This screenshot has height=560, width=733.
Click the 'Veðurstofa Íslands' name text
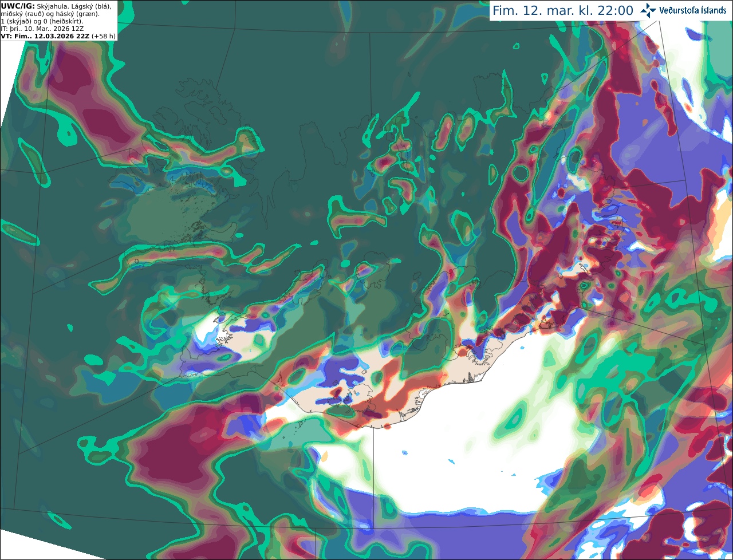point(693,10)
